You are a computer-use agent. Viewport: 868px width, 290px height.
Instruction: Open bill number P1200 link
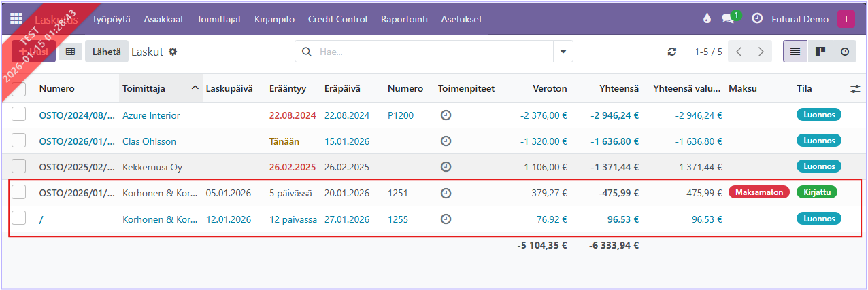tap(400, 115)
